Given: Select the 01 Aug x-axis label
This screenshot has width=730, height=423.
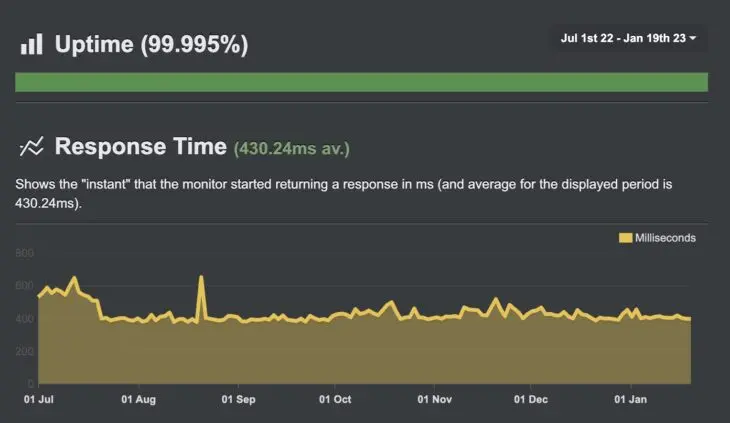Looking at the screenshot, I should 138,399.
